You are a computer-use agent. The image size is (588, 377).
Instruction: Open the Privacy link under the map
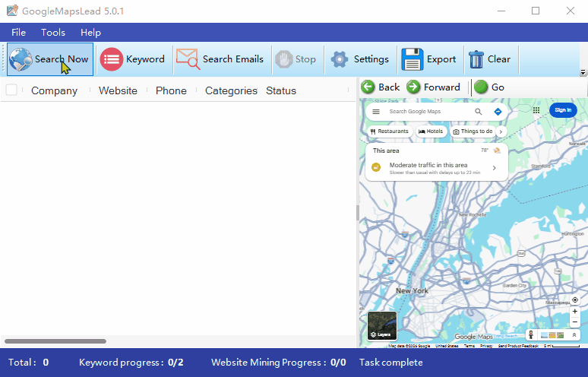point(486,346)
